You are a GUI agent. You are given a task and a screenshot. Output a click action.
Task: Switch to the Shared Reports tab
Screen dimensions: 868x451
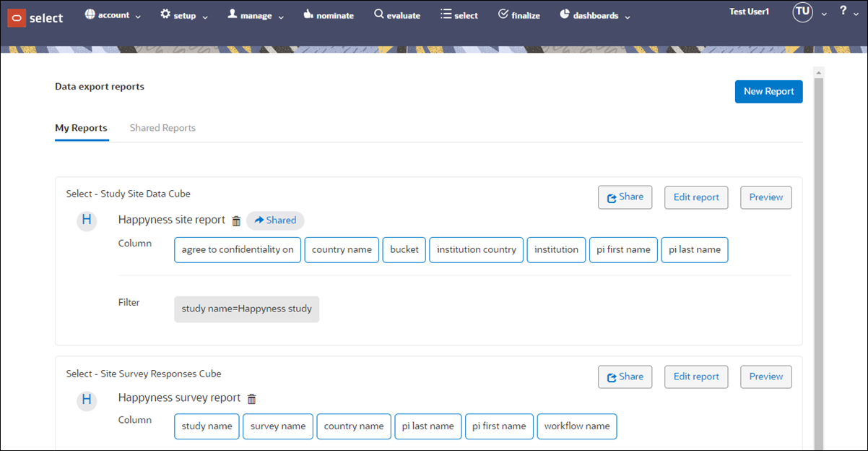point(162,128)
